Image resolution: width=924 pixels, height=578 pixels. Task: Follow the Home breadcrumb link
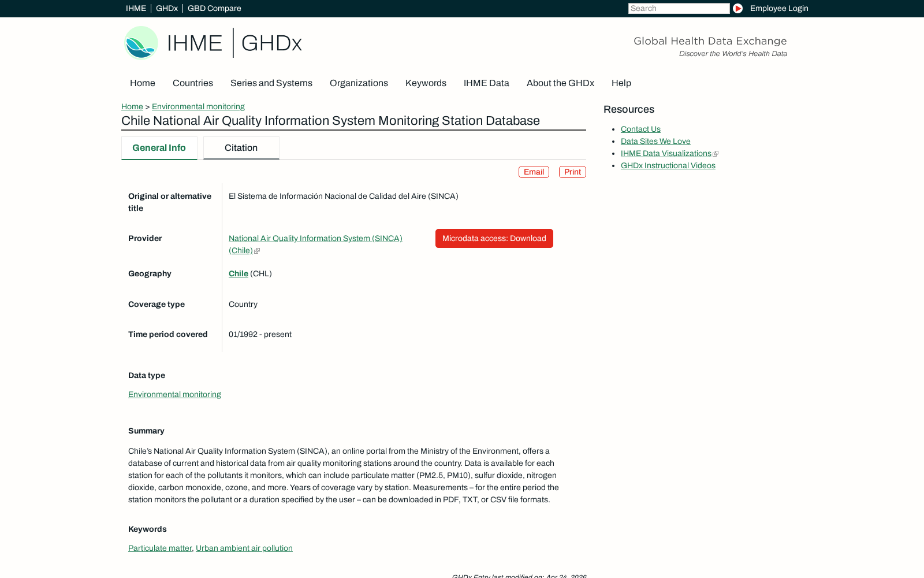(x=132, y=106)
